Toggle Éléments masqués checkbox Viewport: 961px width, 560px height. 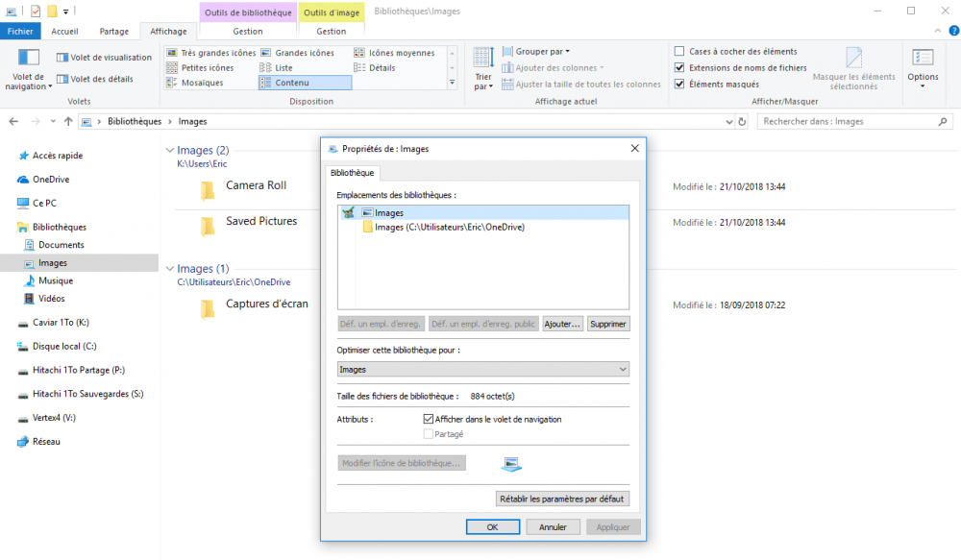[679, 84]
